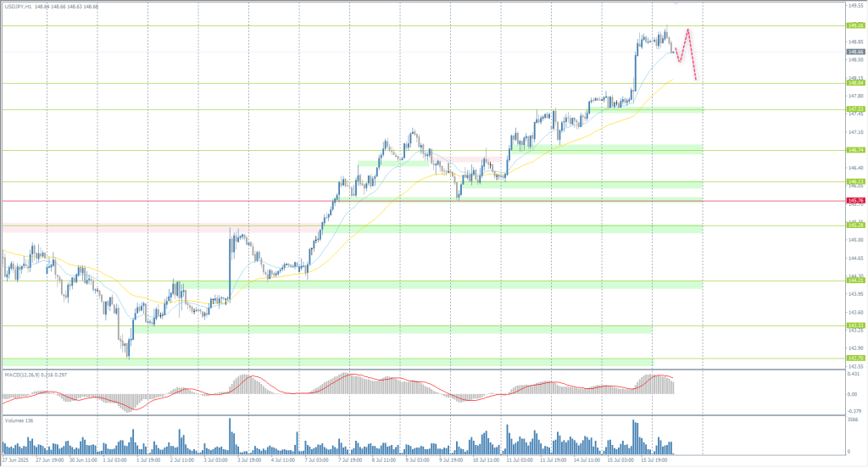Select the 143.33 price level label

854,325
